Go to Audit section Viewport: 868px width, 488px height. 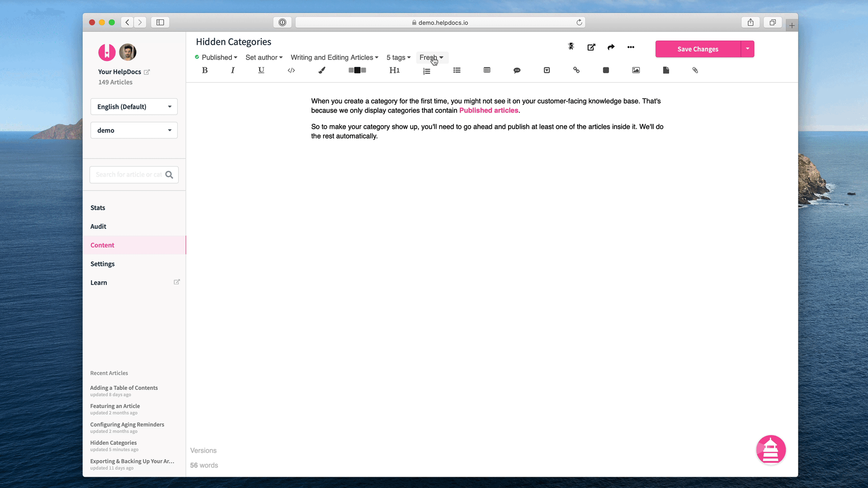(98, 226)
